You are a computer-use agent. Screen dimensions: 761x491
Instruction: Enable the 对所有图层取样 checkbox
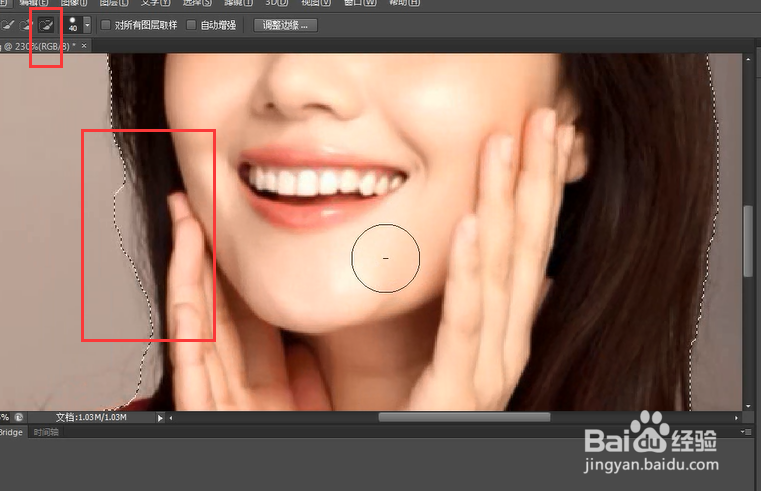[x=105, y=25]
